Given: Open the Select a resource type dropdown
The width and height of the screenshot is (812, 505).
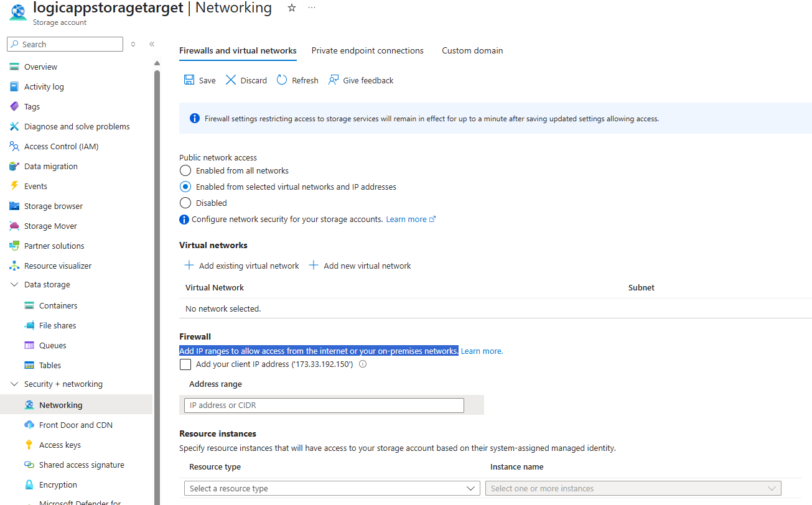Looking at the screenshot, I should tap(332, 488).
